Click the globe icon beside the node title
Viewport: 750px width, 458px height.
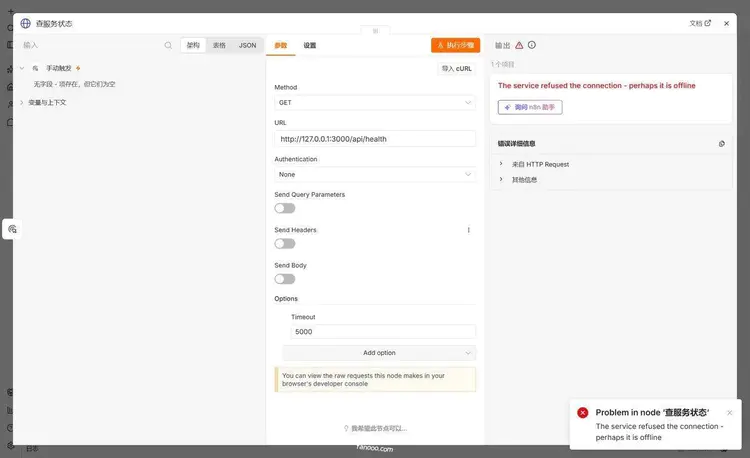click(25, 23)
